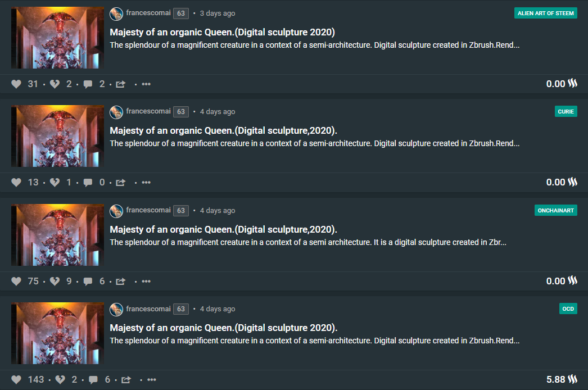Open the ALIEN ART OF STEEM community tag
This screenshot has height=390, width=588.
pyautogui.click(x=545, y=13)
